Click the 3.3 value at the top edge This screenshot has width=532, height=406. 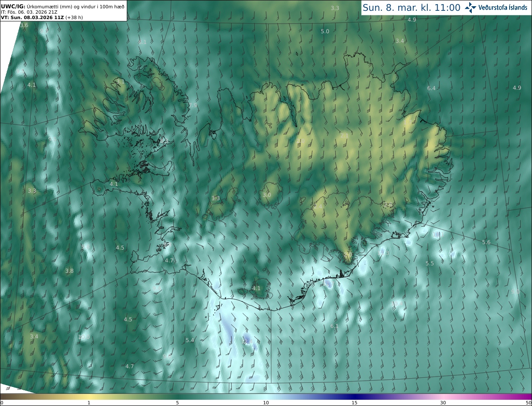(335, 8)
